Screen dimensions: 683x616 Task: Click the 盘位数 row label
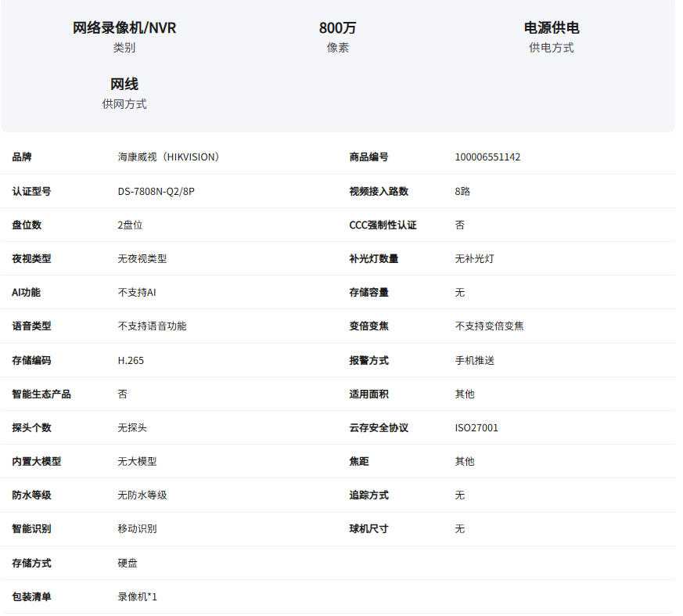tap(27, 225)
